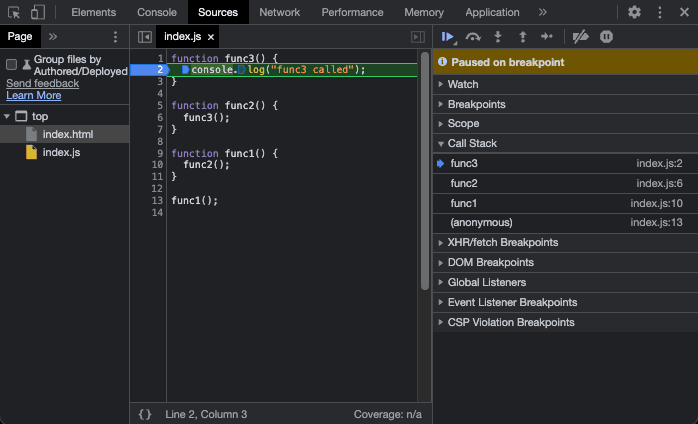Deactivate breakpoints
This screenshot has height=424, width=698.
[x=580, y=37]
